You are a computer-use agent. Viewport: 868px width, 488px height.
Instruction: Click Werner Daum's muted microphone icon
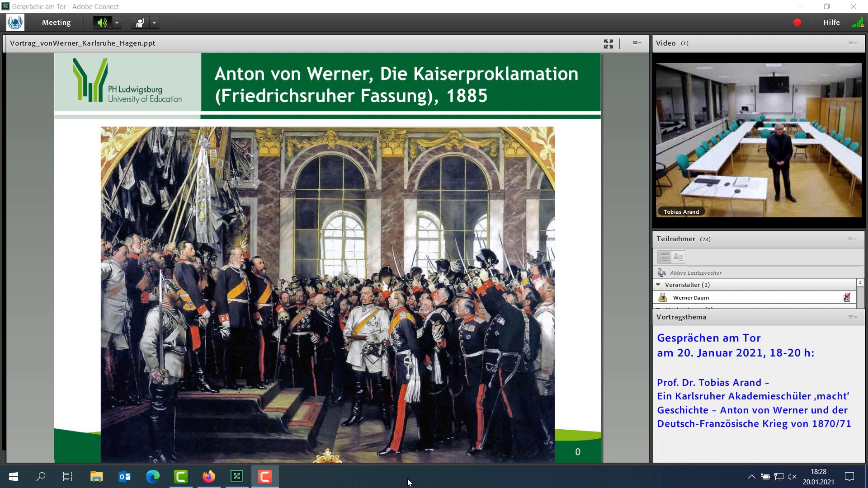click(x=846, y=297)
